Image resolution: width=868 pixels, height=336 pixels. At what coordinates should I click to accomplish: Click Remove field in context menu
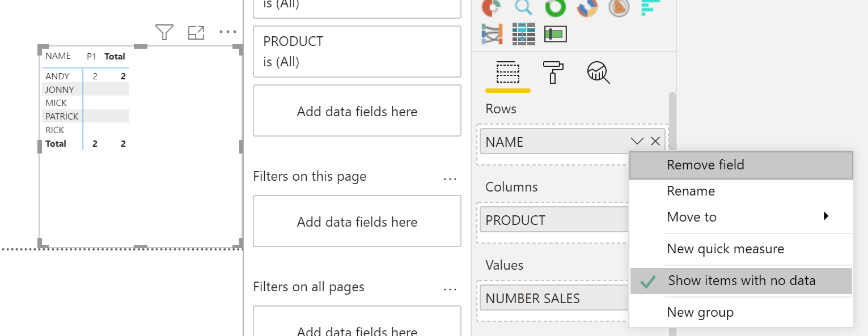(741, 165)
